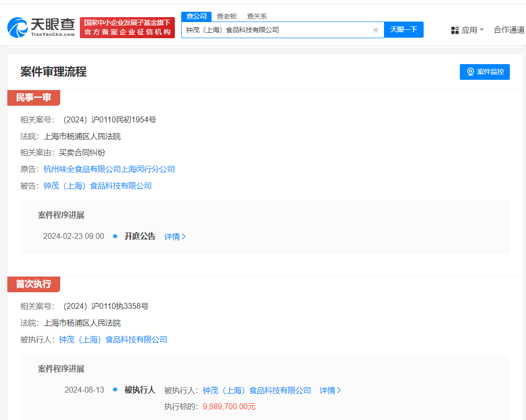526x420 pixels.
Task: Click the camera icon on 案件监控 button
Action: pyautogui.click(x=471, y=72)
